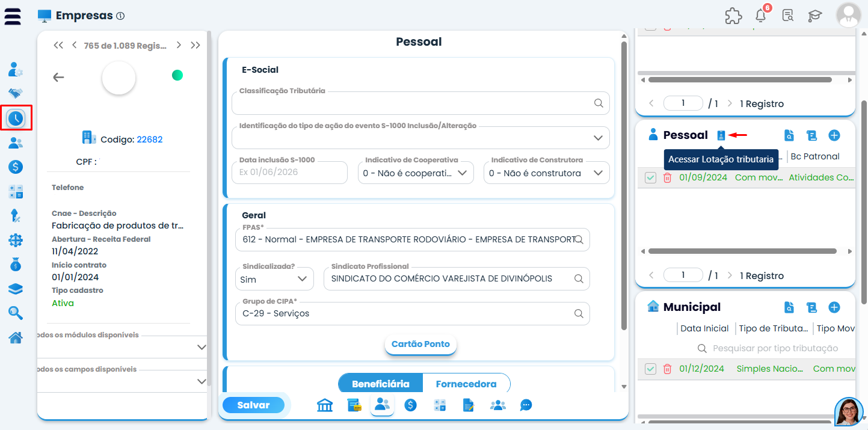Delete the 01/09/2024 Pessoal row
868x430 pixels.
[x=667, y=177]
